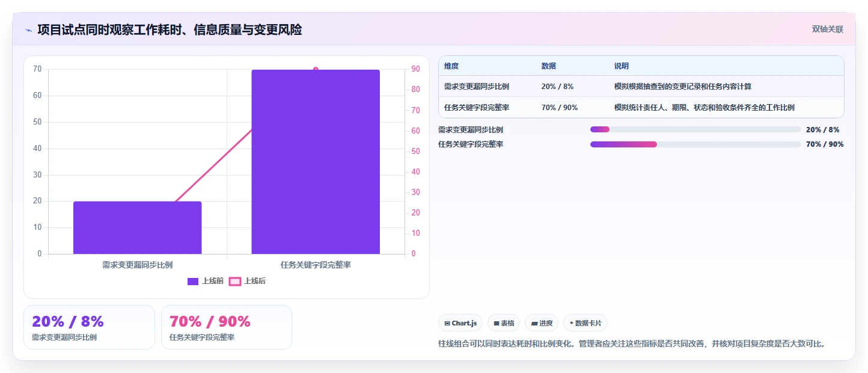
Task: Click 需求变更漏同步比例 x-axis label
Action: point(137,265)
